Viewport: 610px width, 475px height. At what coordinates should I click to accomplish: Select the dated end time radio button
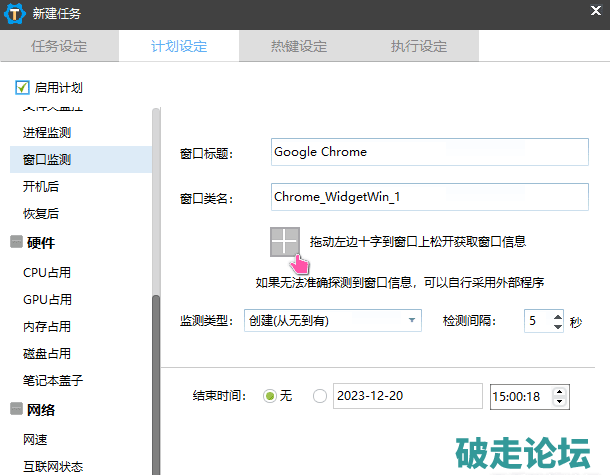320,396
